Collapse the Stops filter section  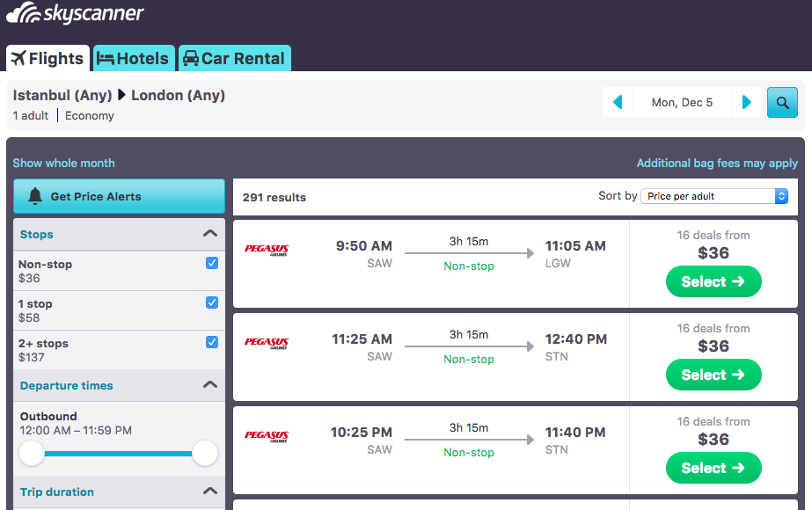pyautogui.click(x=209, y=234)
